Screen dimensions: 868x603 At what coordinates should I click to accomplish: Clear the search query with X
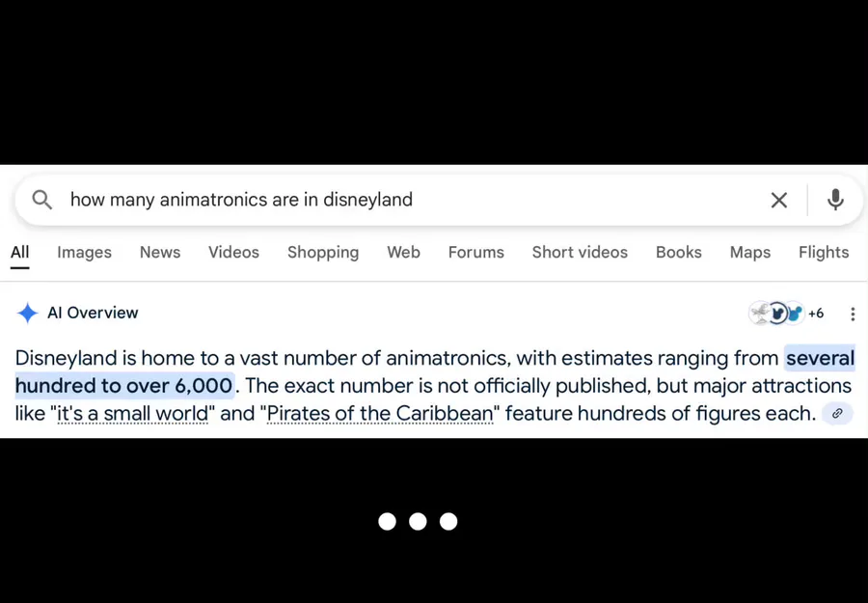(x=779, y=200)
